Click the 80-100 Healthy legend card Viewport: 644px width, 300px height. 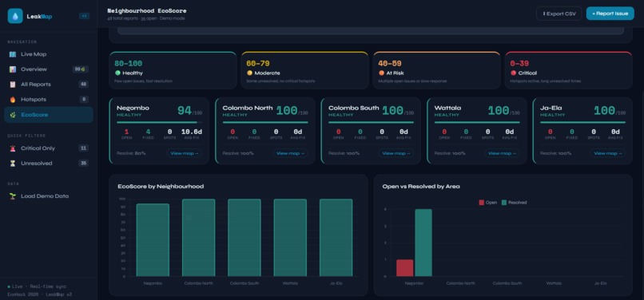point(173,70)
